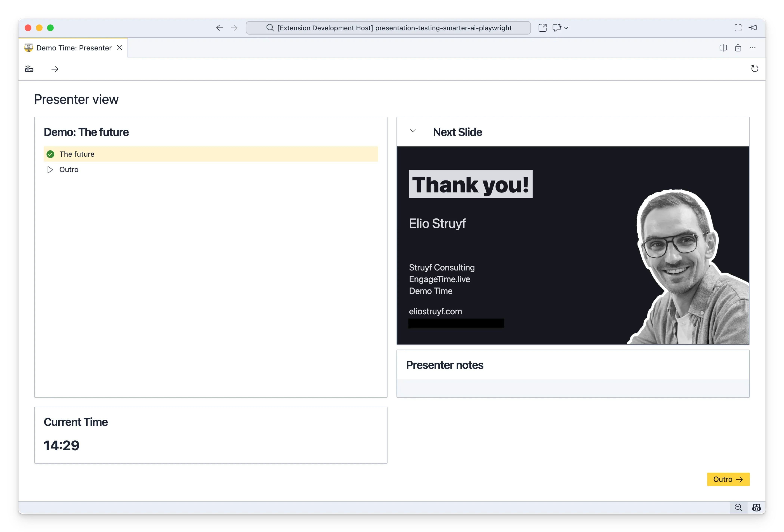Open the feedback dropdown next to the chat icon
This screenshot has width=784, height=532.
566,28
